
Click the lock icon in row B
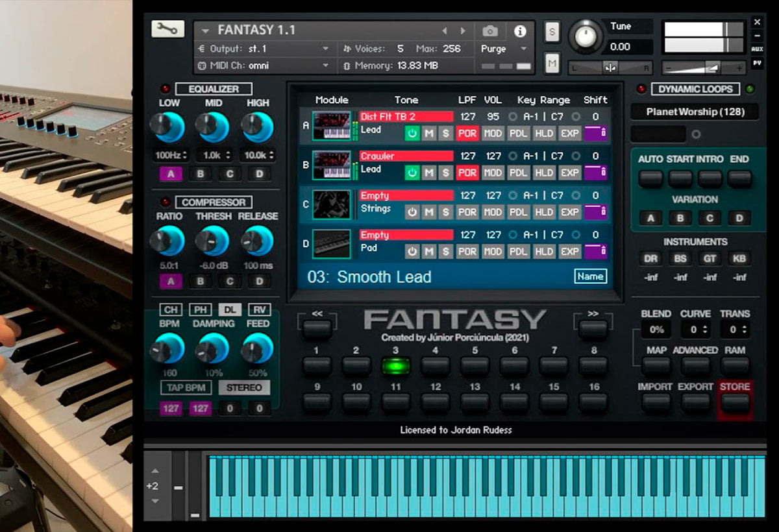(x=604, y=173)
